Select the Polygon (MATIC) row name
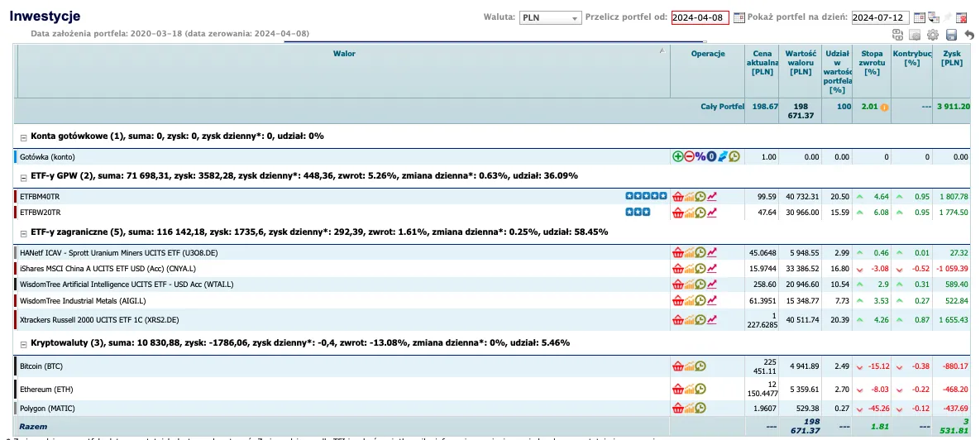 pyautogui.click(x=47, y=408)
